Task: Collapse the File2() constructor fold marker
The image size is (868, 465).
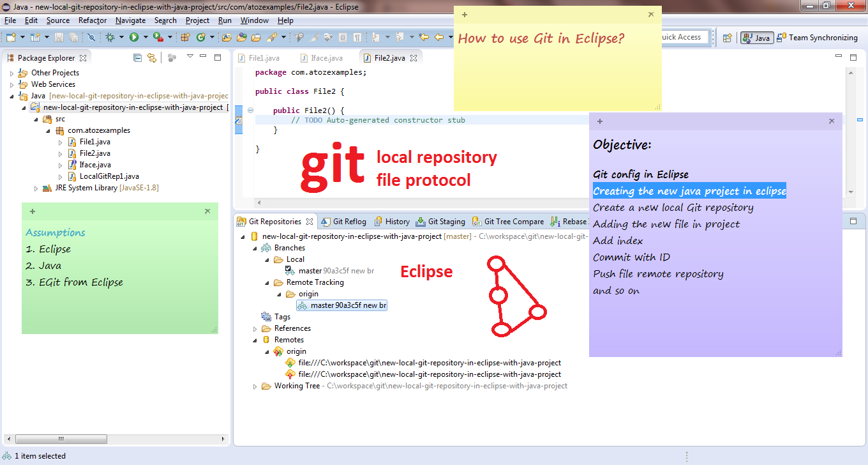Action: point(250,110)
